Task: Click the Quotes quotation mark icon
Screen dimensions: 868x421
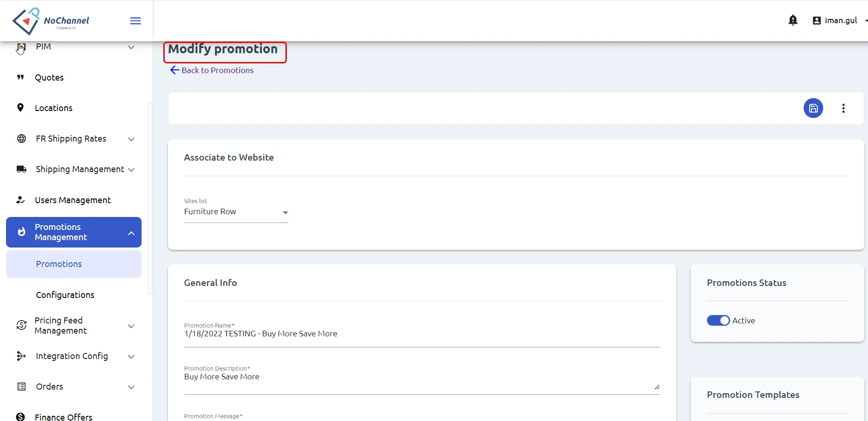Action: [x=20, y=77]
